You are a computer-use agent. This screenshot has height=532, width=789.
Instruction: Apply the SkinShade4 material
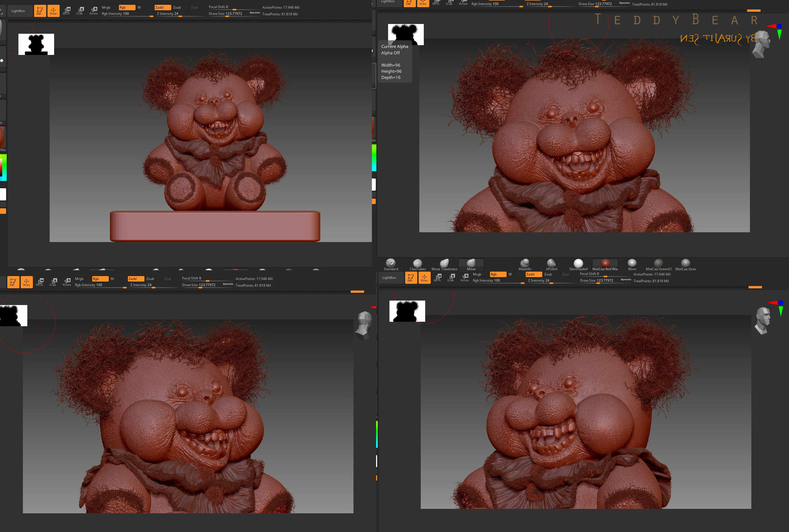point(578,264)
